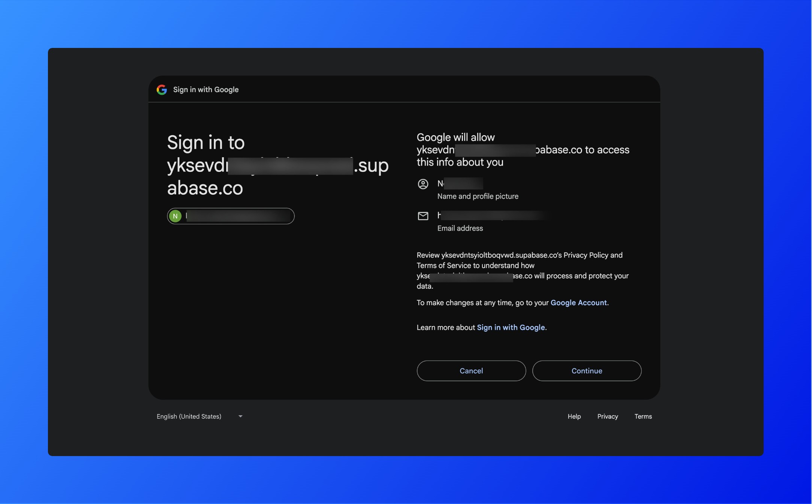
Task: Open the Help footer link
Action: pos(574,416)
